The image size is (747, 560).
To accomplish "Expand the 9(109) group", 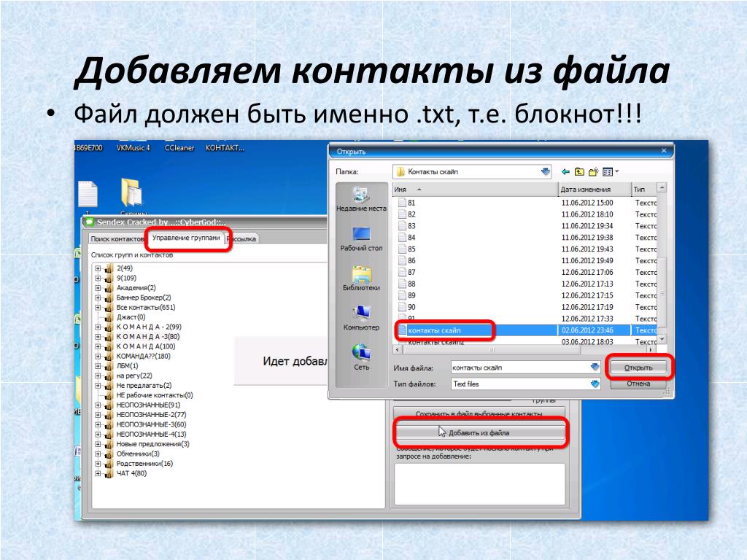I will [98, 279].
